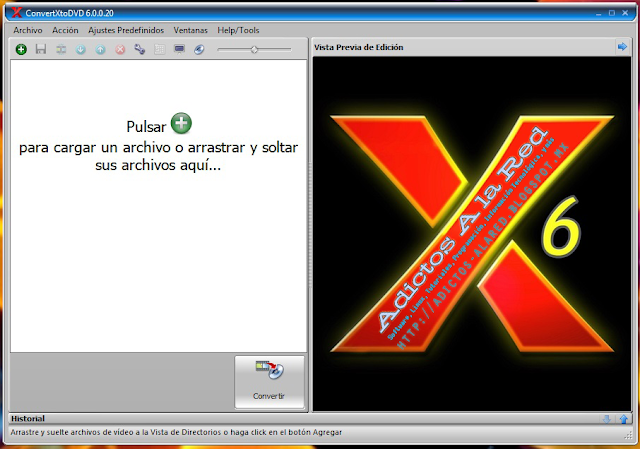Click the large green plus next to Pulsar
This screenshot has width=640, height=449.
pyautogui.click(x=181, y=123)
